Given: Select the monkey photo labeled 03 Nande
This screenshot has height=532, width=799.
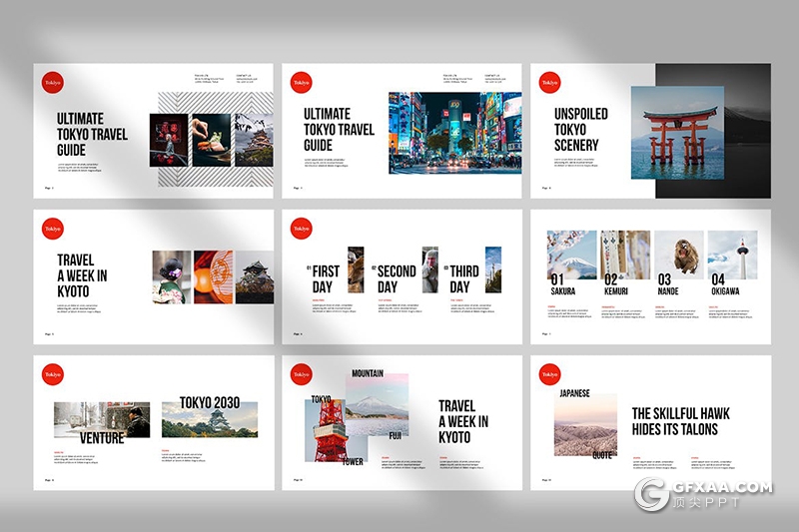Looking at the screenshot, I should click(679, 254).
